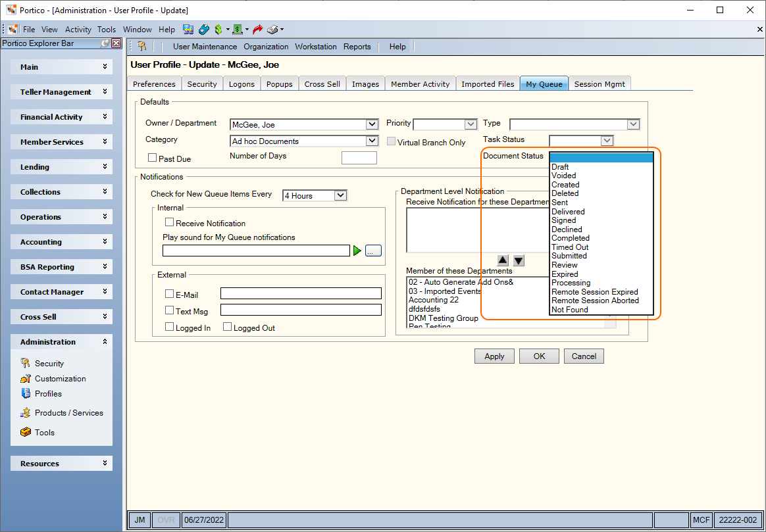Close the Portico Explorer Bar
Viewport: 766px width, 532px height.
coord(116,43)
